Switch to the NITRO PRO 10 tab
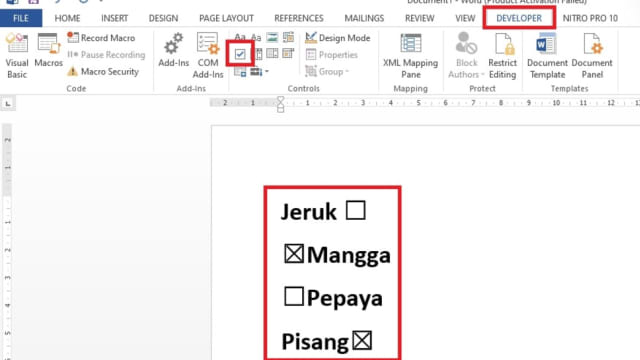Screen dimensions: 640x360 (590, 18)
